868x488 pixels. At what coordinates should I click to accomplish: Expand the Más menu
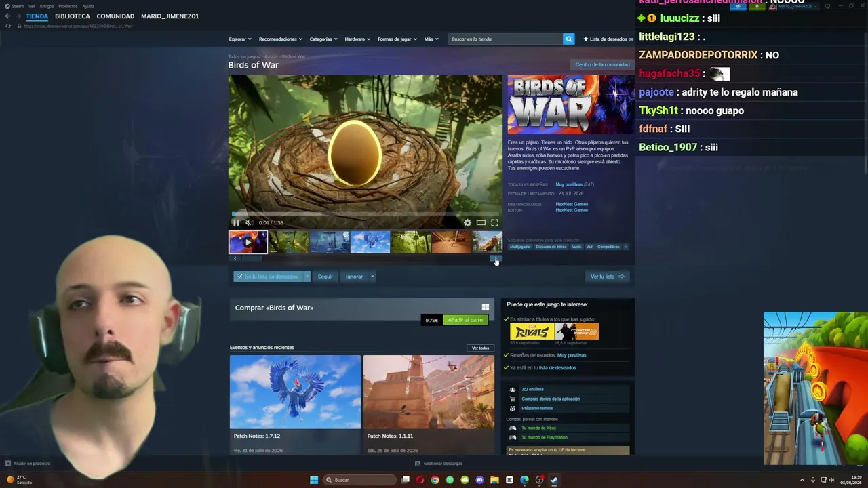[x=431, y=39]
